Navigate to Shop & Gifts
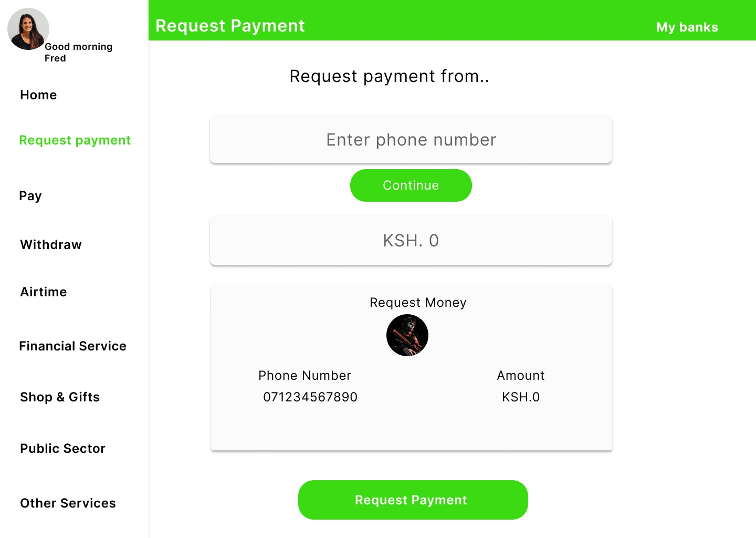The height and width of the screenshot is (538, 756). coord(60,397)
